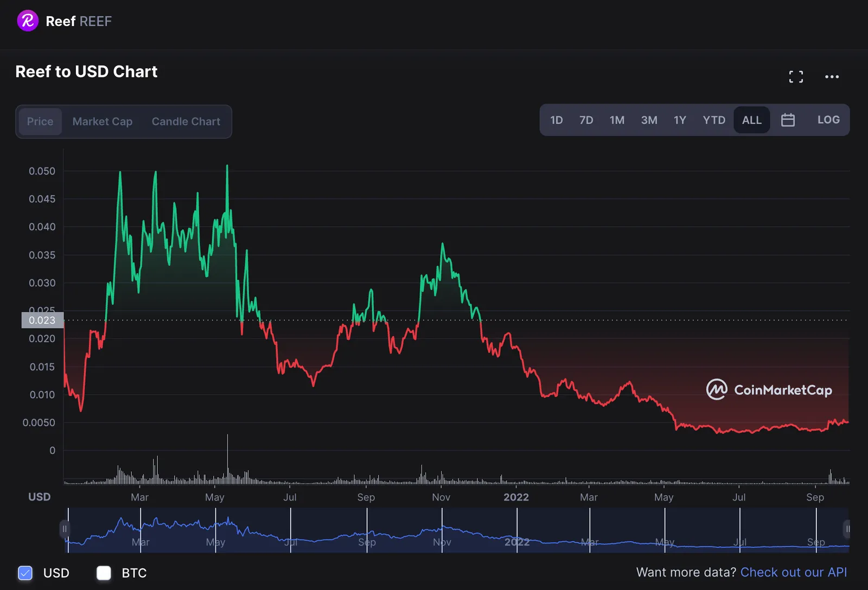The height and width of the screenshot is (590, 868).
Task: Open fullscreen chart view icon
Action: [x=796, y=77]
